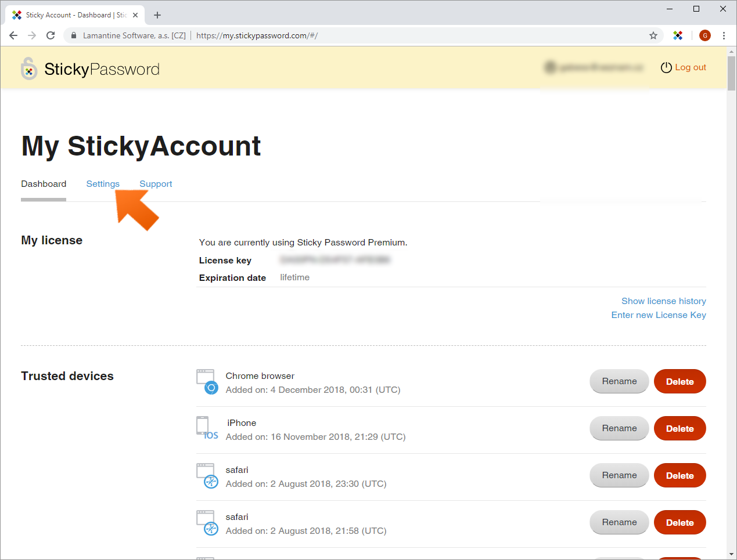Click the browser forward arrow
737x560 pixels.
[x=32, y=35]
